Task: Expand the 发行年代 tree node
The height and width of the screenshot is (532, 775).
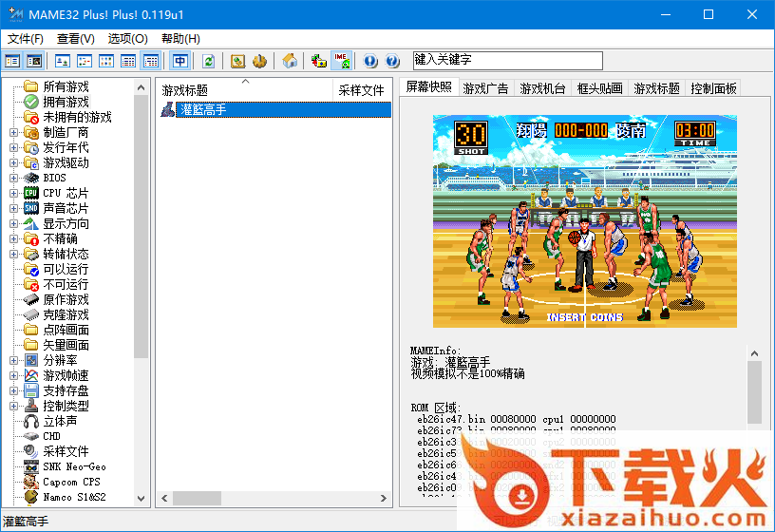Action: pyautogui.click(x=14, y=148)
